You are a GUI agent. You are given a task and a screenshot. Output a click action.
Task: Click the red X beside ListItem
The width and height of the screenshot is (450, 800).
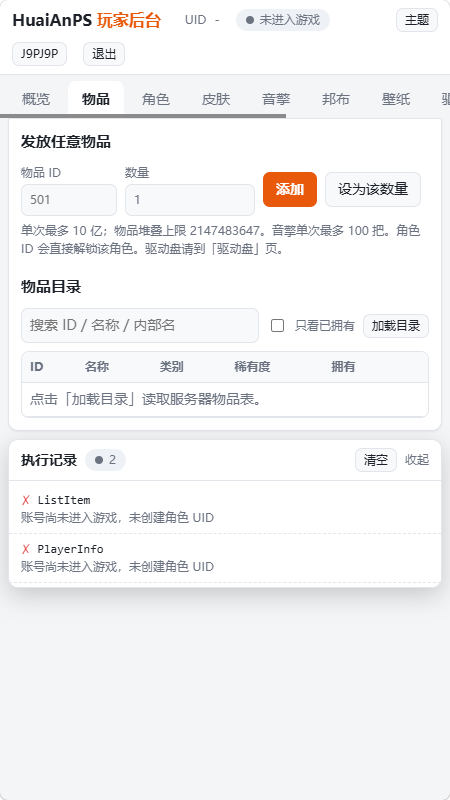(x=26, y=500)
